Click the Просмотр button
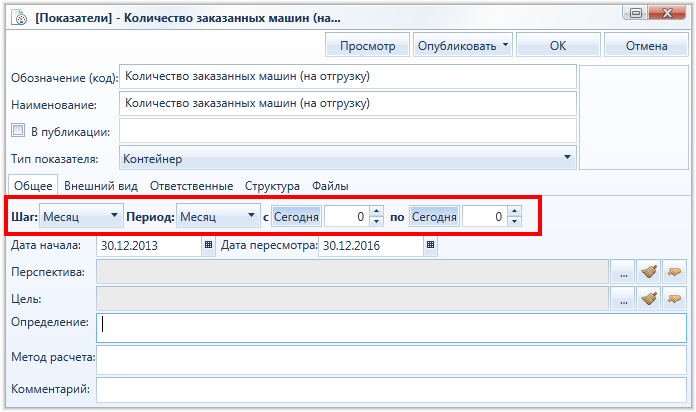 [x=367, y=45]
